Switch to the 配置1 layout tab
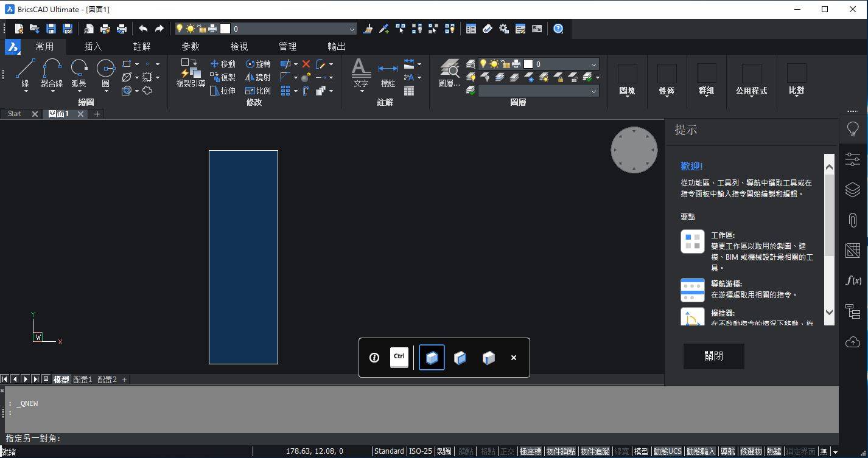 coord(83,380)
